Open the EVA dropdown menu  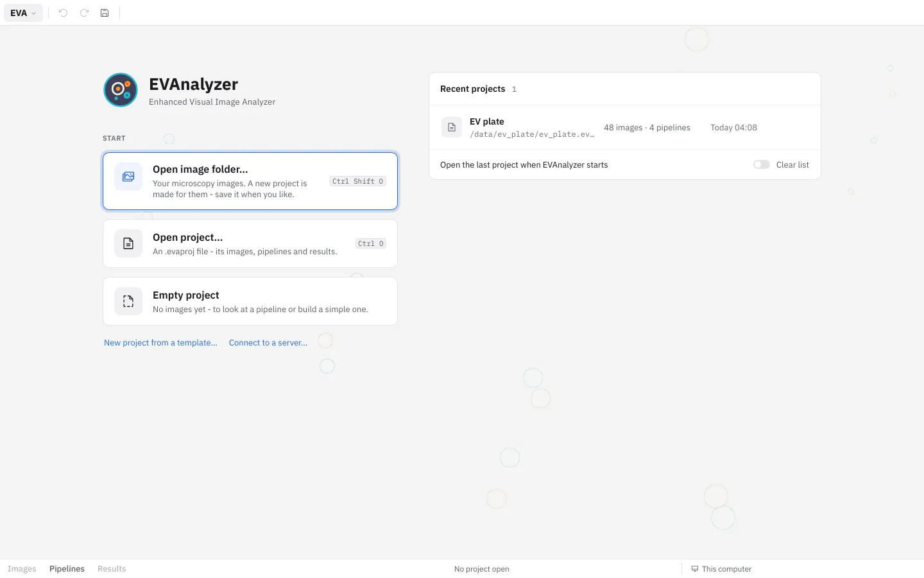click(24, 13)
